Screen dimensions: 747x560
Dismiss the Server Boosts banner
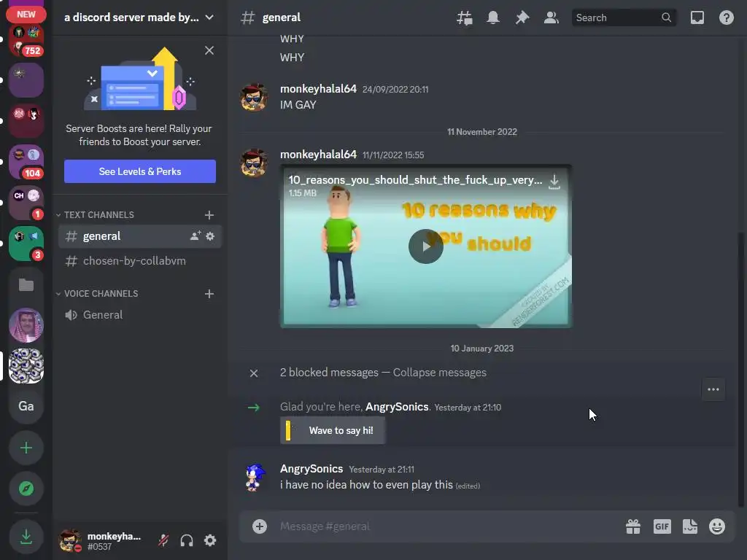209,50
